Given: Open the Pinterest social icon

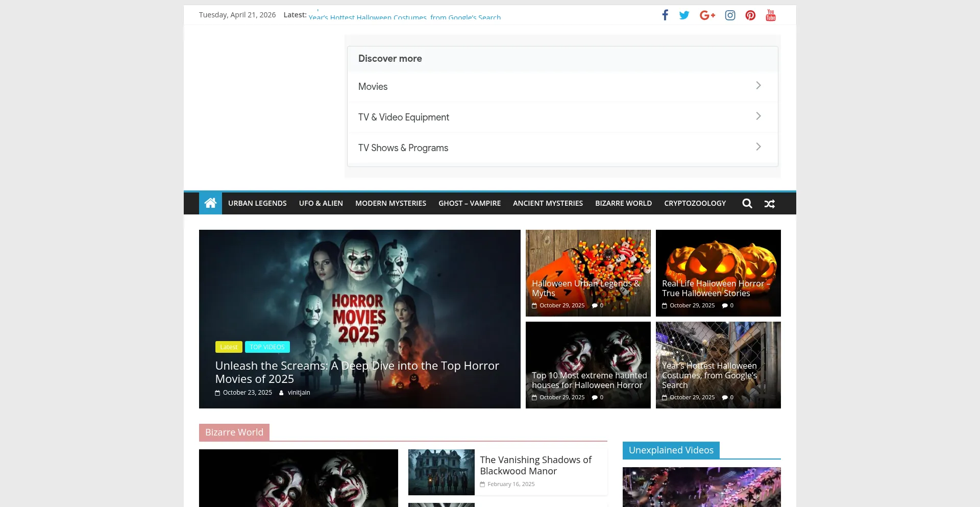Looking at the screenshot, I should click(750, 15).
